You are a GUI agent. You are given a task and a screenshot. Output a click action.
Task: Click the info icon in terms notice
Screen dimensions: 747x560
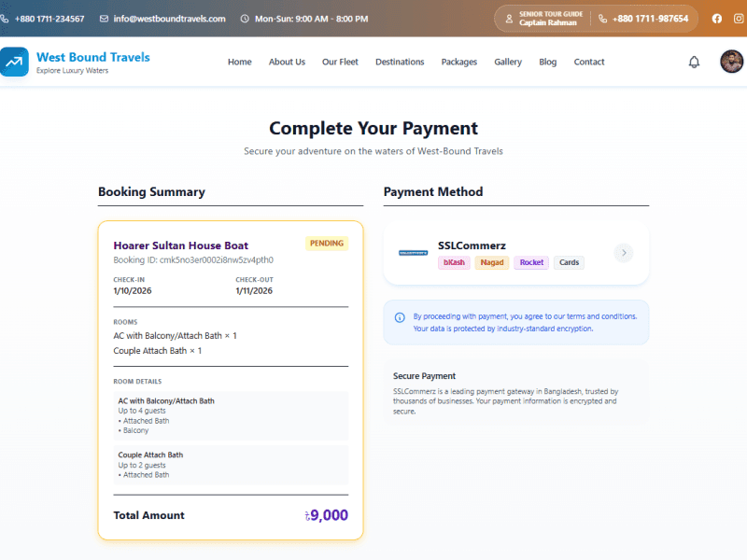[400, 317]
